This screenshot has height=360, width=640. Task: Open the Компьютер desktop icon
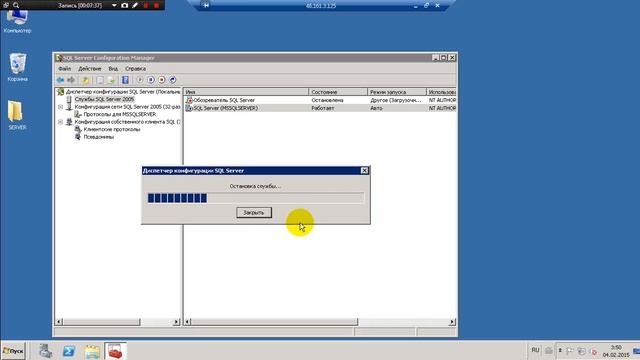point(17,21)
